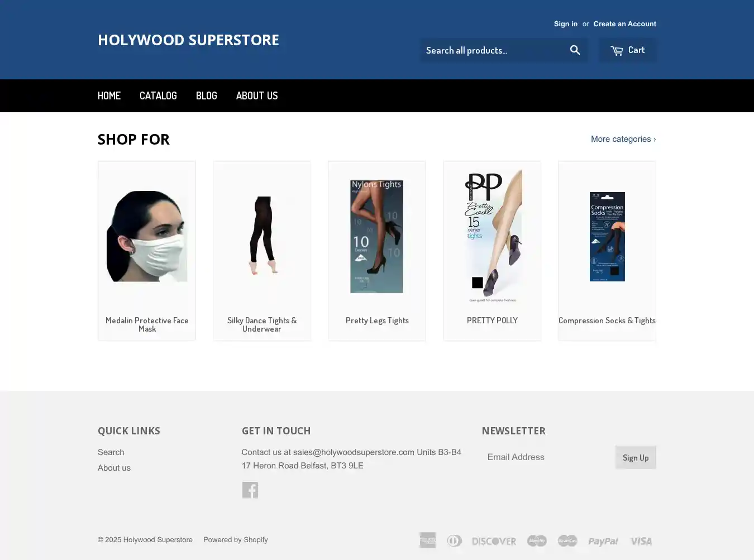
Task: Click the Visa payment icon
Action: [641, 541]
